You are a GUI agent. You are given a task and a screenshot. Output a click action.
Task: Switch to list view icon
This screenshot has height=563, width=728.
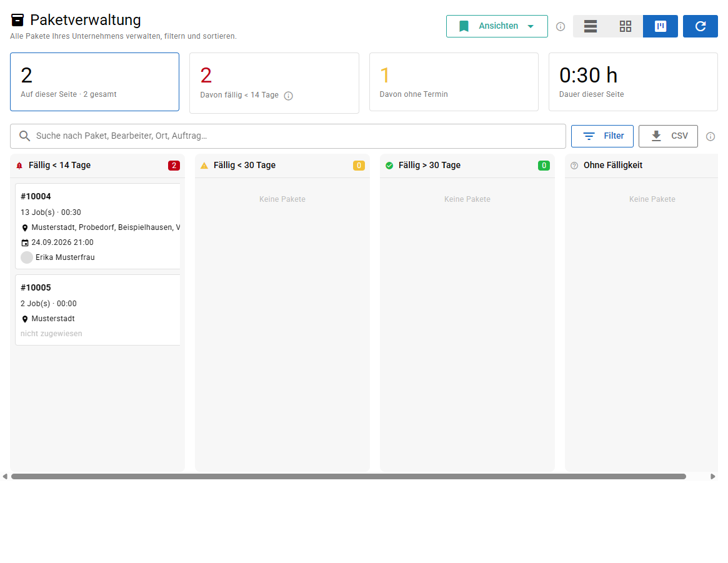[590, 26]
